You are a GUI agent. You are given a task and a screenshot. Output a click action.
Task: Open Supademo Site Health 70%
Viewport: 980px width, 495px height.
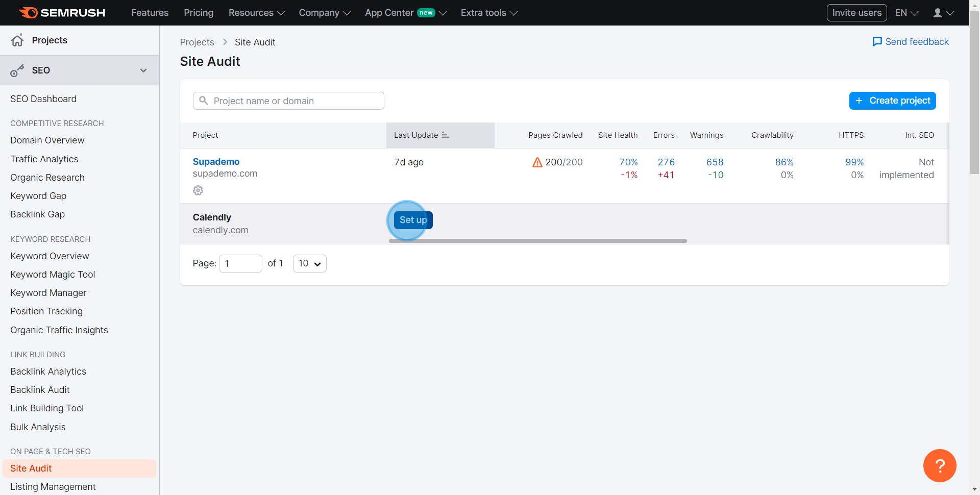pyautogui.click(x=628, y=162)
